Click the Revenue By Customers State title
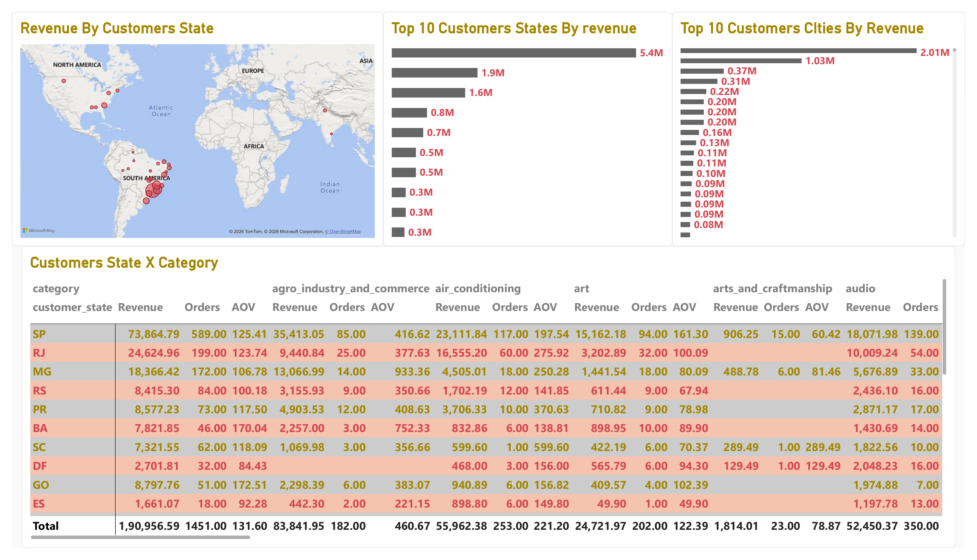The height and width of the screenshot is (560, 977). tap(117, 28)
